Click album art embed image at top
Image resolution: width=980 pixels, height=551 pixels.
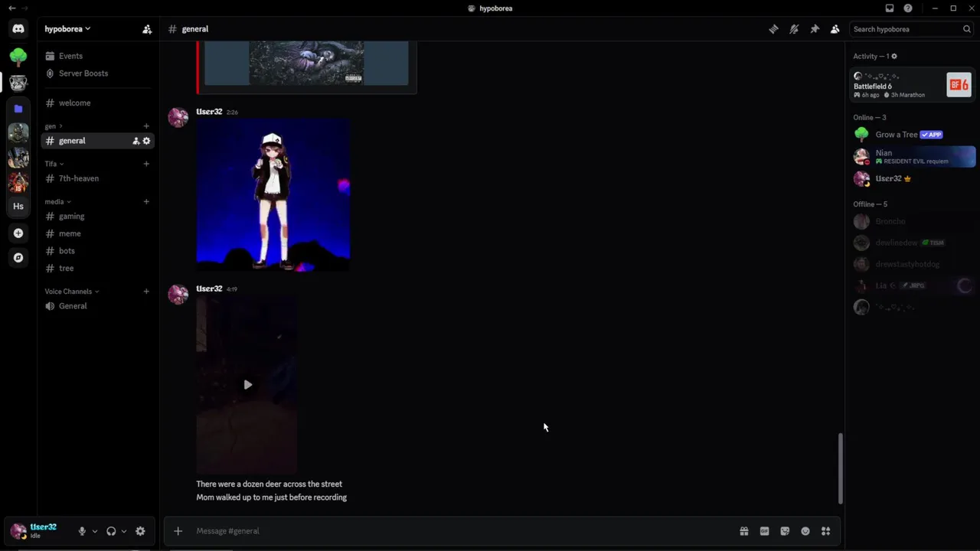pyautogui.click(x=306, y=63)
